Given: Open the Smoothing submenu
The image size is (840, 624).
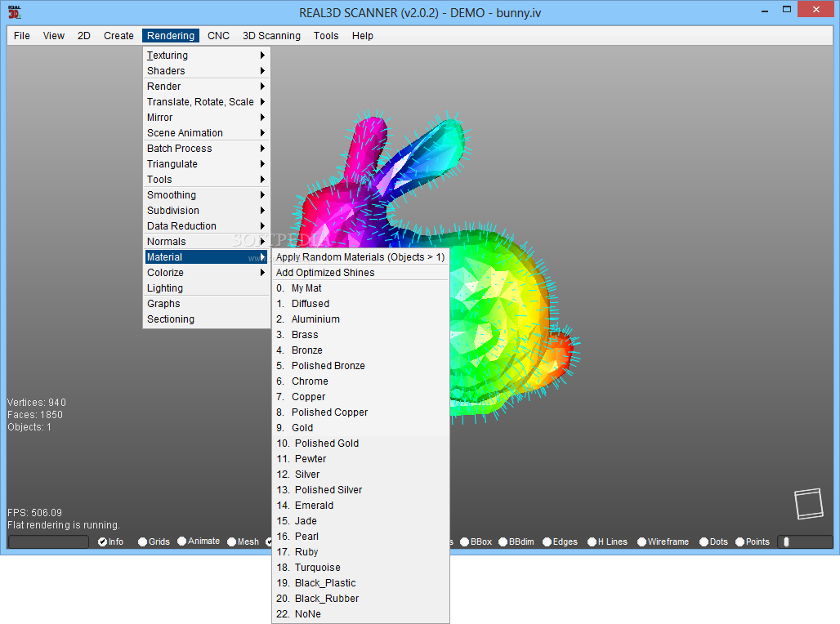Looking at the screenshot, I should pos(206,195).
